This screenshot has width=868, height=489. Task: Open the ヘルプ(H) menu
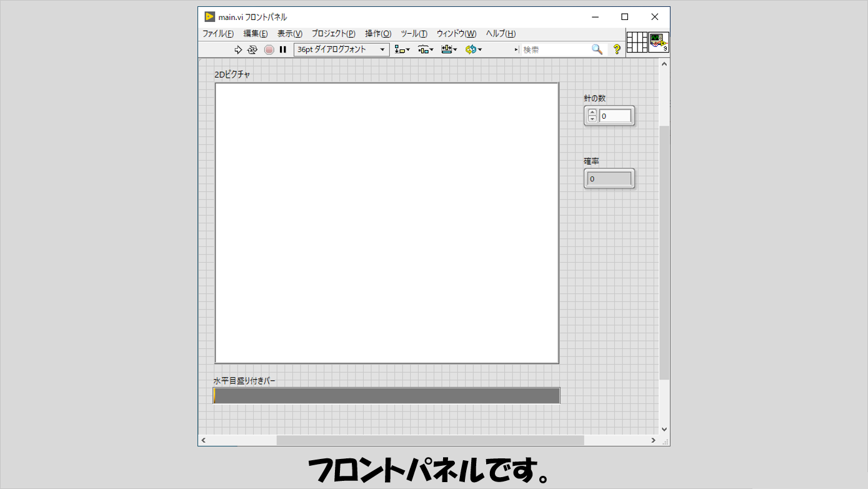(501, 34)
